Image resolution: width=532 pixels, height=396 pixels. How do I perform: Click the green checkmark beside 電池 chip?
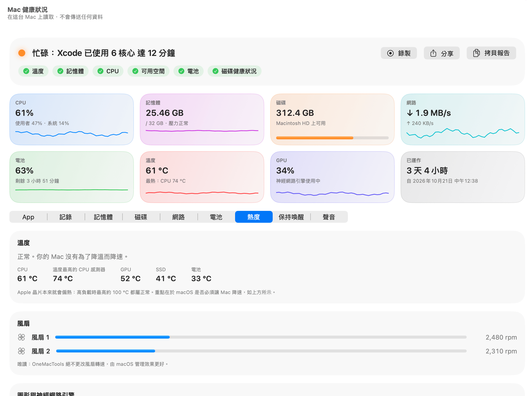pos(181,71)
